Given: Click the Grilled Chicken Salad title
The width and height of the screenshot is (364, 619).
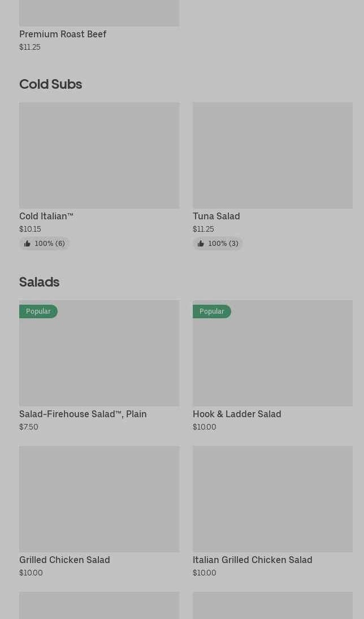Looking at the screenshot, I should point(64,560).
